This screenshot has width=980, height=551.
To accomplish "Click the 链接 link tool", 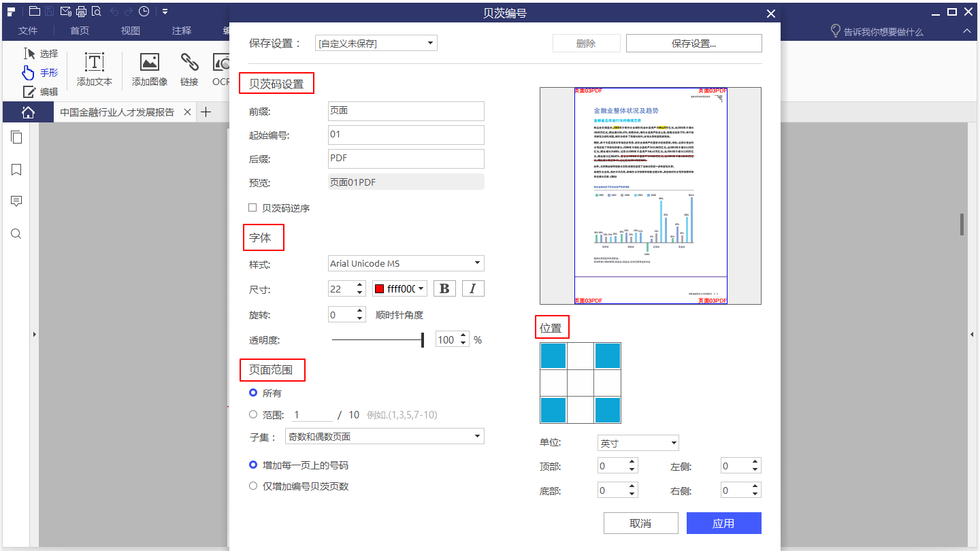I will 189,70.
